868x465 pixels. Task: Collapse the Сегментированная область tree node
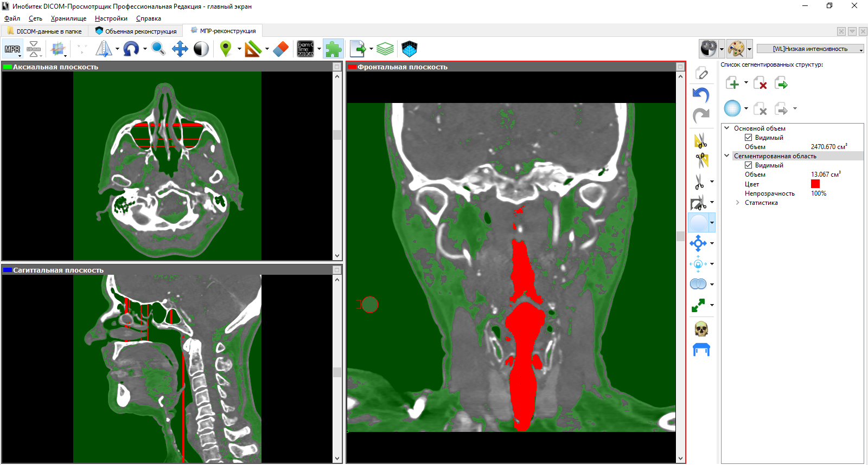(x=727, y=156)
